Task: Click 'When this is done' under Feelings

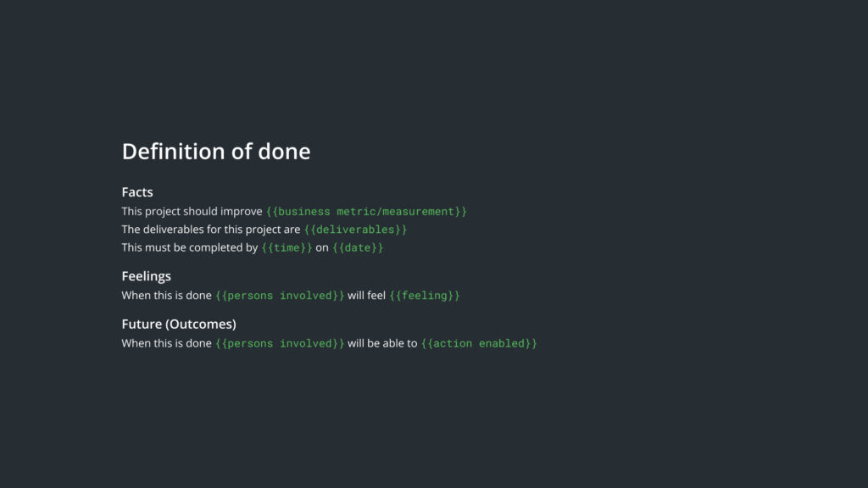Action: pyautogui.click(x=167, y=296)
